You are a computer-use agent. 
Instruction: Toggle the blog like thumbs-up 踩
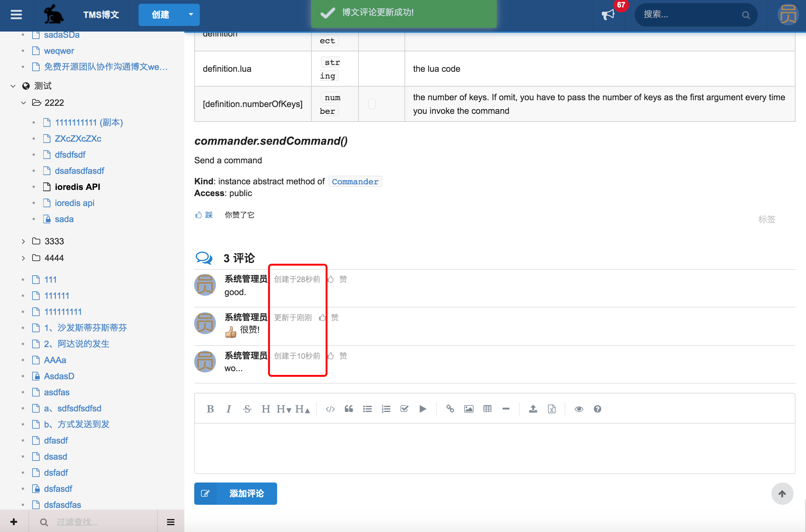pyautogui.click(x=204, y=215)
